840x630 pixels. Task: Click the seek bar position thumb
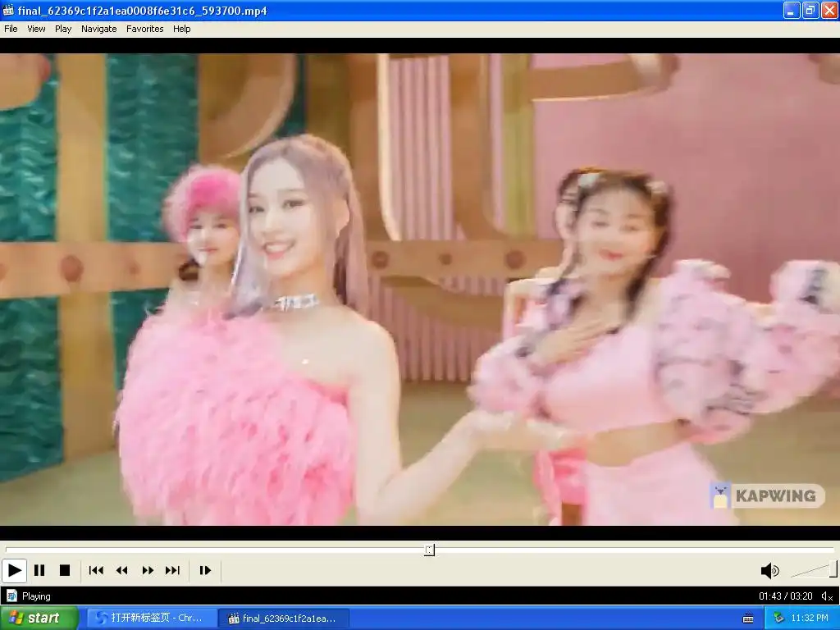pyautogui.click(x=429, y=550)
